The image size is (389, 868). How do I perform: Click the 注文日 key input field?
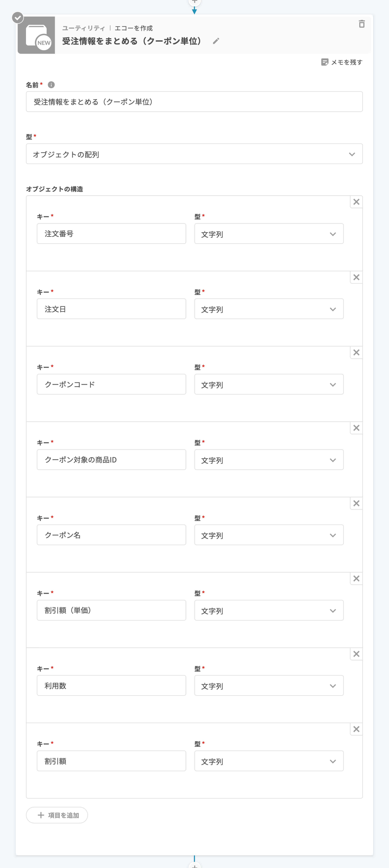click(x=111, y=309)
